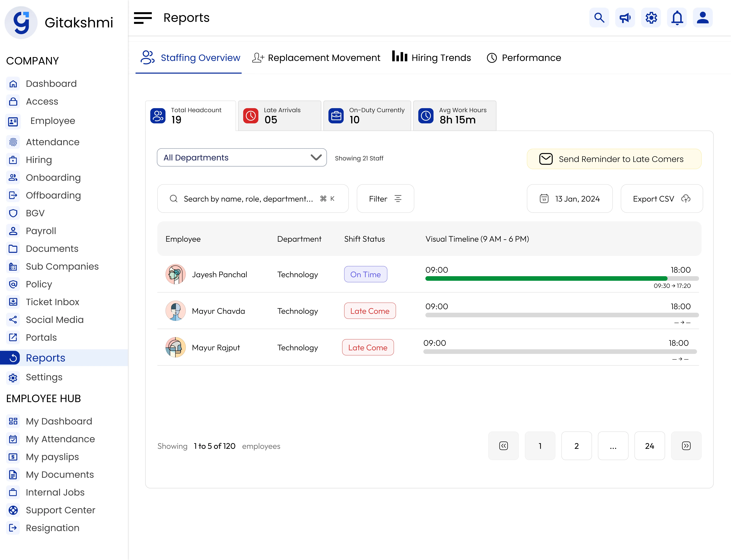Expand the All Departments dropdown
Image resolution: width=731 pixels, height=560 pixels.
(x=242, y=158)
